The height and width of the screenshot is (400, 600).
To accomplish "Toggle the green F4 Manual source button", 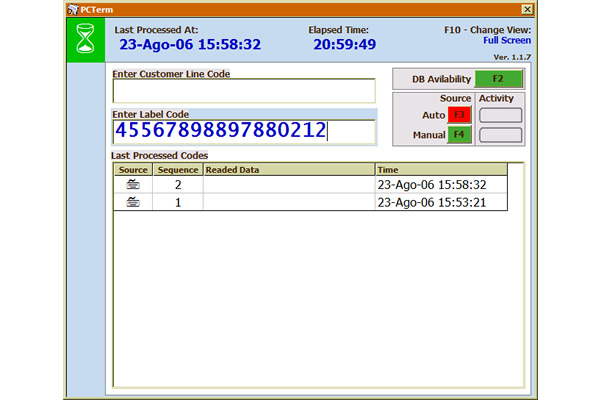I will [459, 134].
